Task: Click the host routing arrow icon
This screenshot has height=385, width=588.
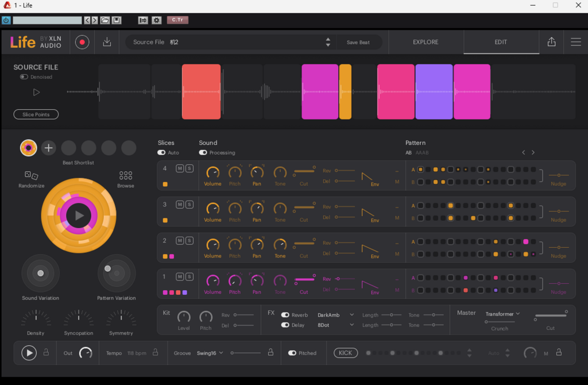Action: 143,20
